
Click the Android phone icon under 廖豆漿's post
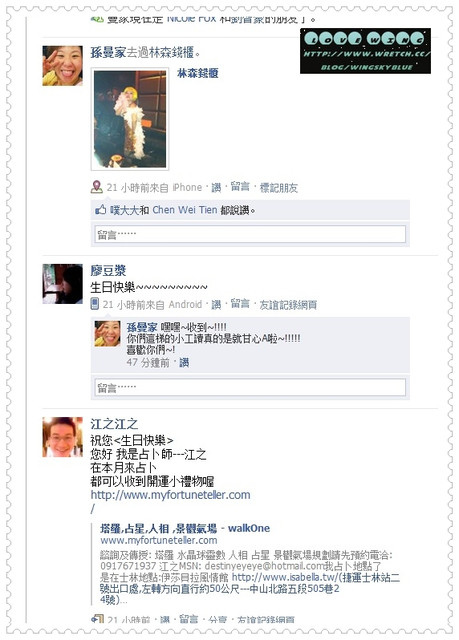(95, 304)
